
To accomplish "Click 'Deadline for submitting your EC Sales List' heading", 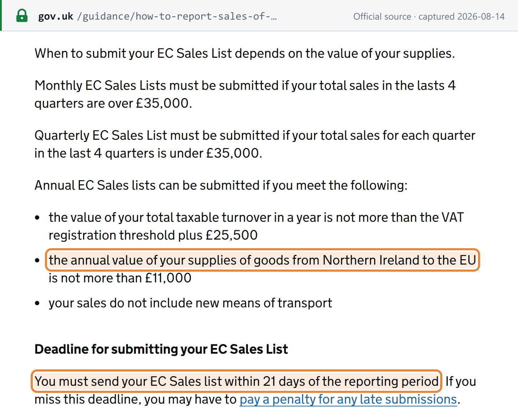I will 161,349.
